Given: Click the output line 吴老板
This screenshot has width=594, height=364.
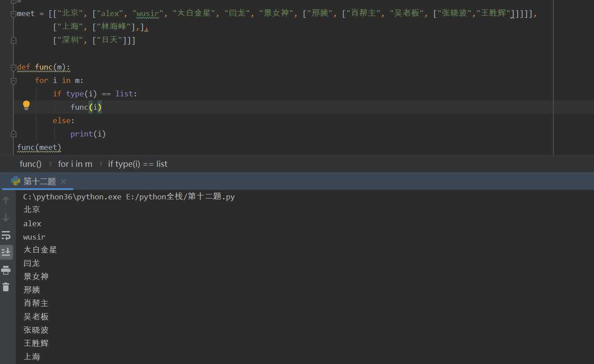Looking at the screenshot, I should point(36,317).
